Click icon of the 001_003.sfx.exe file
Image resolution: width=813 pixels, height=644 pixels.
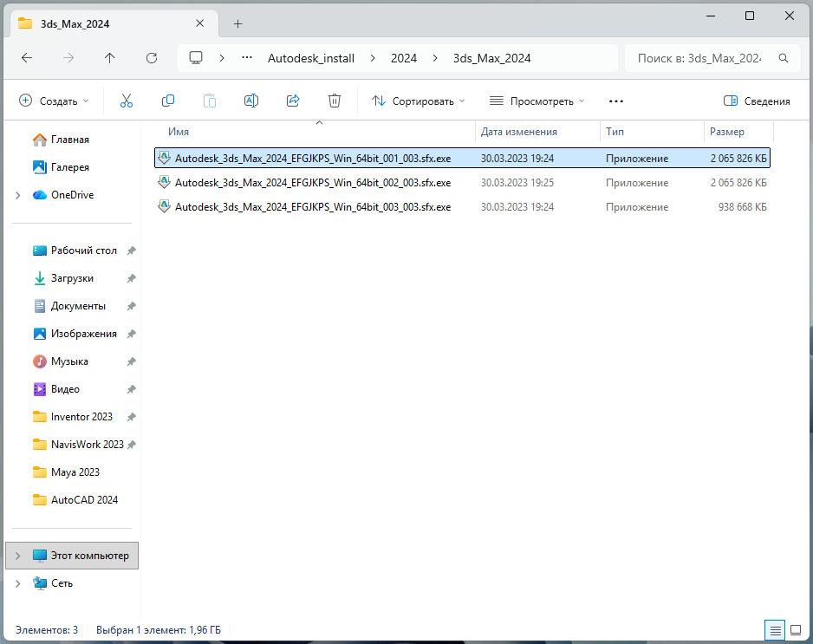coord(165,158)
